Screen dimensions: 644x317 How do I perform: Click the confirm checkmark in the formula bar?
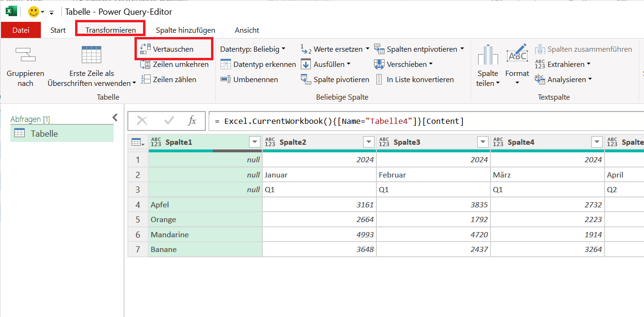click(x=169, y=121)
